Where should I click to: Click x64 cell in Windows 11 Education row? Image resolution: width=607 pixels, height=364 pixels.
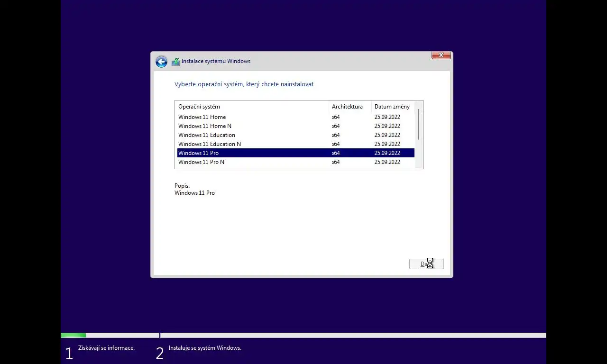coord(336,135)
